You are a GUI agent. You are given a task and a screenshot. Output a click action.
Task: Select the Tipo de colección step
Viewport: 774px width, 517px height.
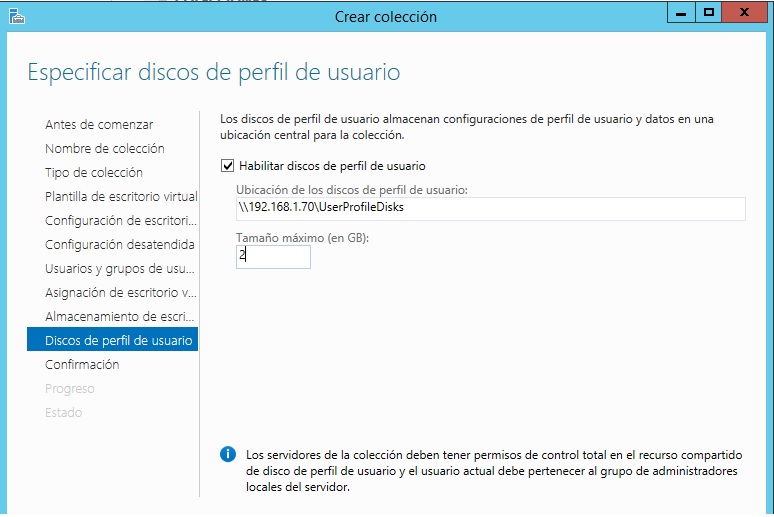pos(94,173)
